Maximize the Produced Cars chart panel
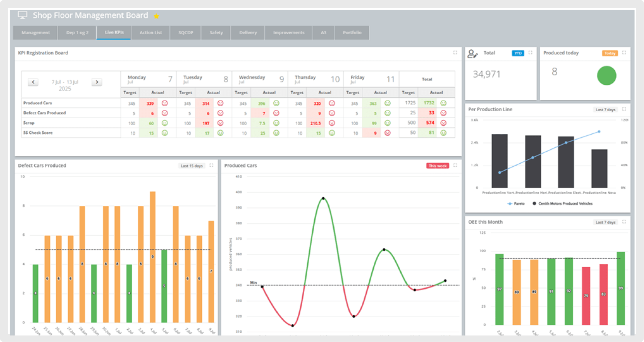644x342 pixels. pyautogui.click(x=455, y=165)
